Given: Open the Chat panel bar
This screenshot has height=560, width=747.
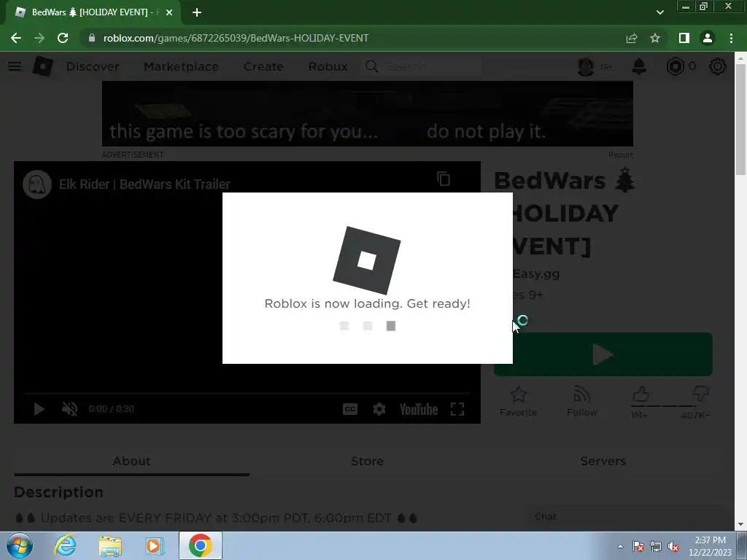Looking at the screenshot, I should (624, 518).
